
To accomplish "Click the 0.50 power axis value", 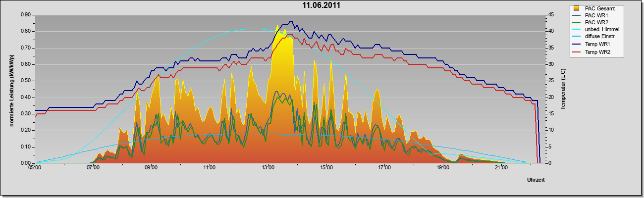I will (26, 81).
